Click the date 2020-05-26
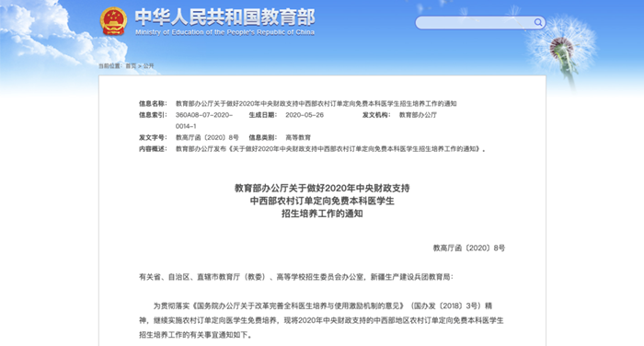The width and height of the screenshot is (644, 346). (x=305, y=115)
